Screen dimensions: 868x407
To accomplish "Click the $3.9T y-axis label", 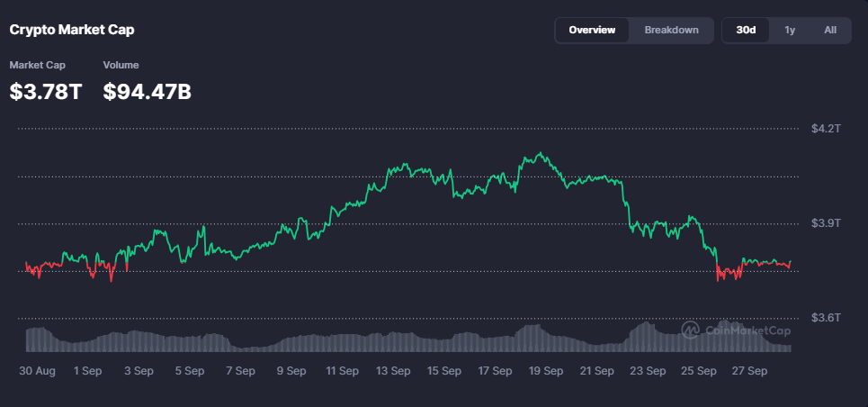I will 824,222.
